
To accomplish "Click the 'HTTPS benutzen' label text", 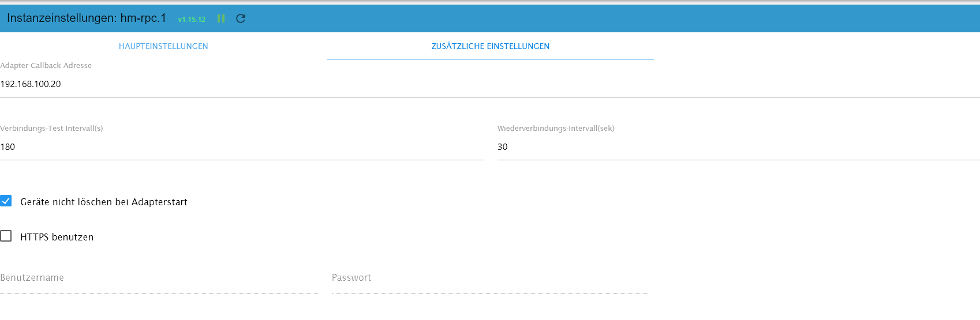I will click(x=57, y=237).
